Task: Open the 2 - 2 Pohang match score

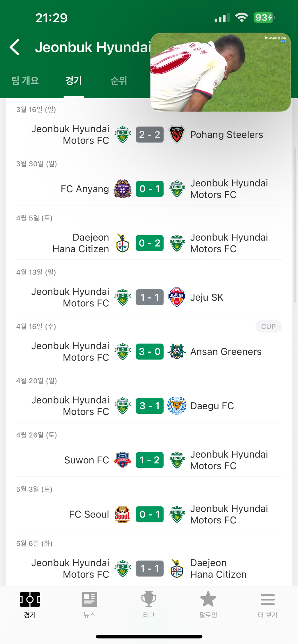Action: point(150,135)
